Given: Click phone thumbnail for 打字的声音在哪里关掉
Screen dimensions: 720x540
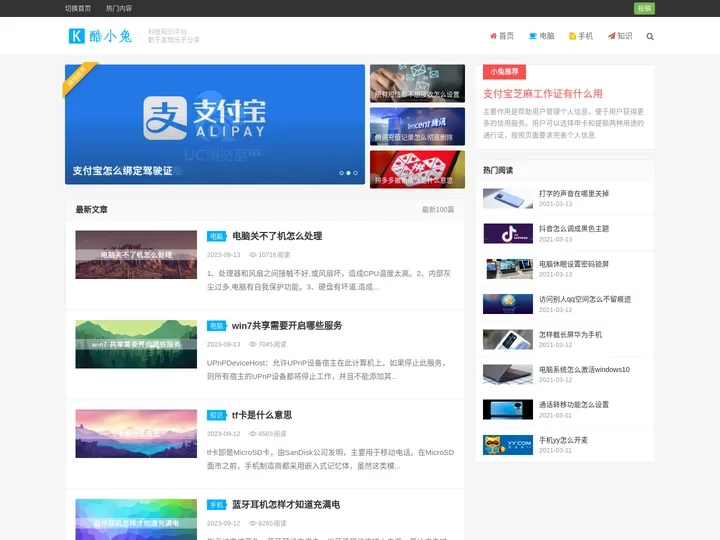Looking at the screenshot, I should 508,198.
